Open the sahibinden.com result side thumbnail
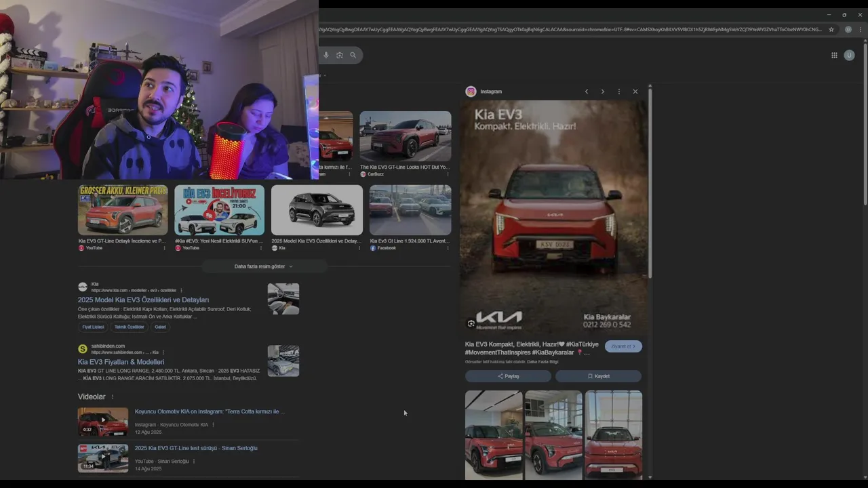Viewport: 868px width, 488px height. 283,361
